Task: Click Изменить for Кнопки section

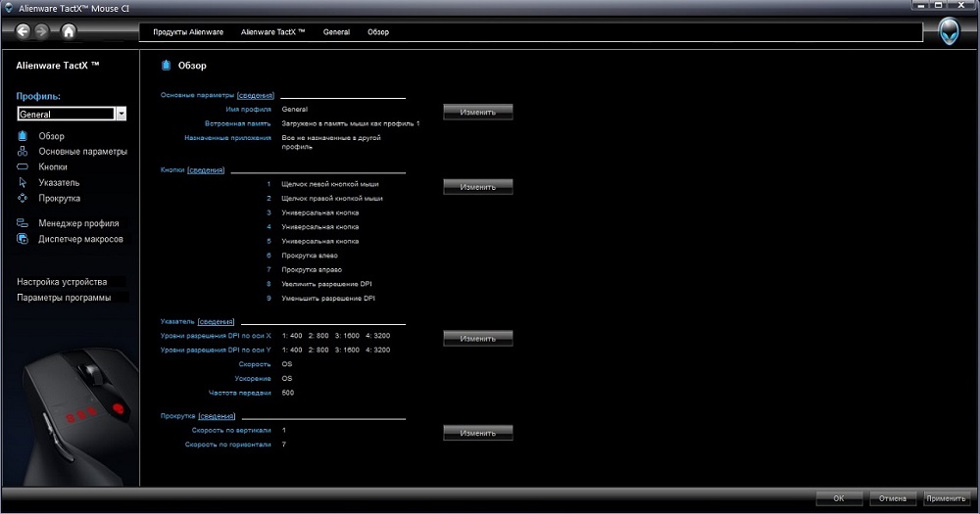Action: coord(478,187)
